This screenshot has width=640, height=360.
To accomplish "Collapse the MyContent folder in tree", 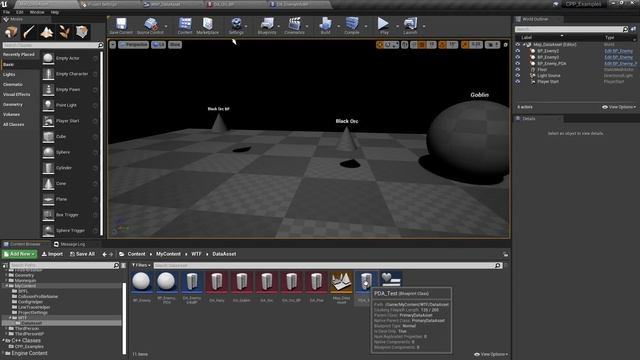I will (7, 286).
